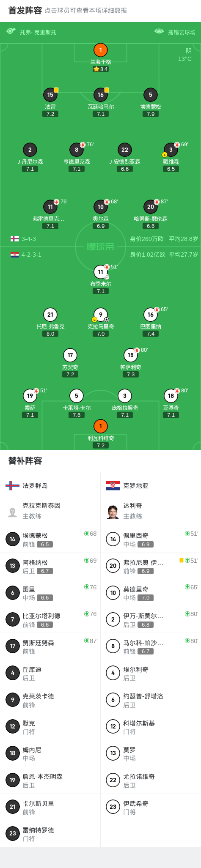This screenshot has height=868, width=201.
Task: Tap Croatia goalkeeper 利瓦科维奇 number 1
Action: point(100,426)
